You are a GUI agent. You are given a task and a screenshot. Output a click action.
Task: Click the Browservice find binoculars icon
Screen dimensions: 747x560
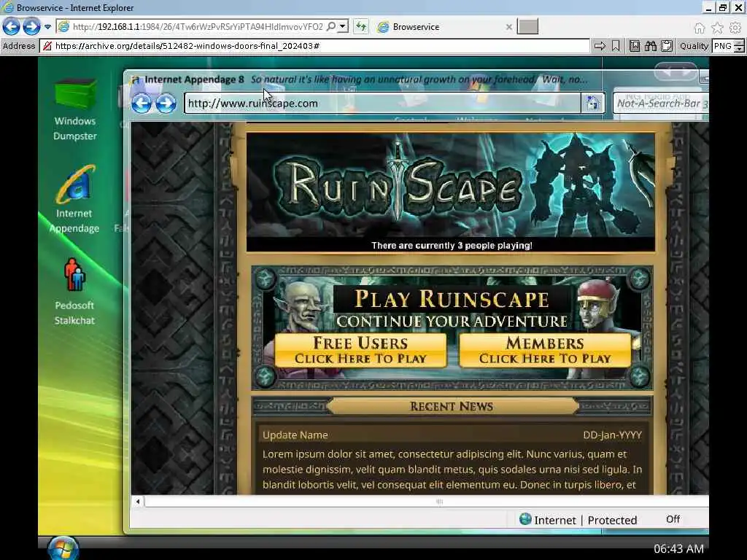click(x=650, y=46)
